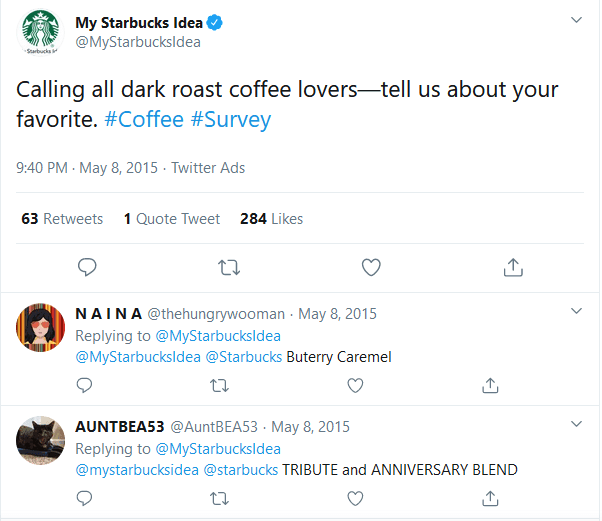602x521 pixels.
Task: Expand options menu for NAINA's reply
Action: [576, 312]
